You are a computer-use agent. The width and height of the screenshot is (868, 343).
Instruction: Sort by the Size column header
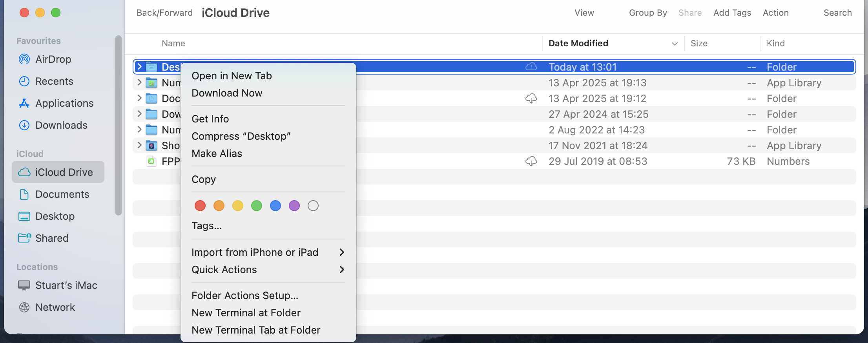pos(699,44)
